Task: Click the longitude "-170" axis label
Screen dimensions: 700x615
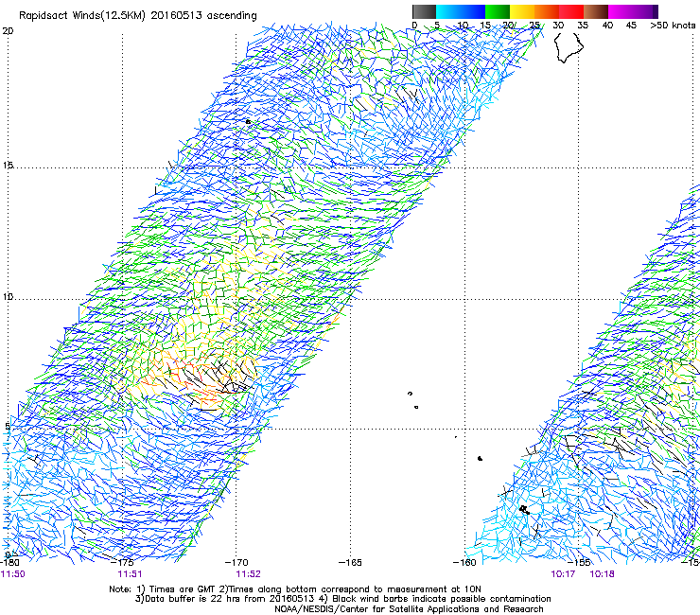Action: point(236,562)
